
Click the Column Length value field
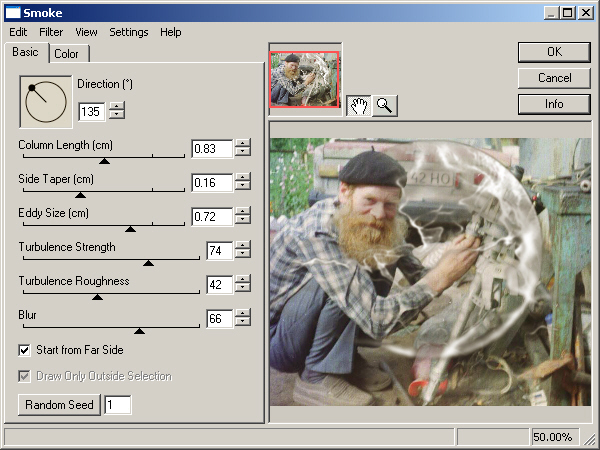click(x=211, y=148)
